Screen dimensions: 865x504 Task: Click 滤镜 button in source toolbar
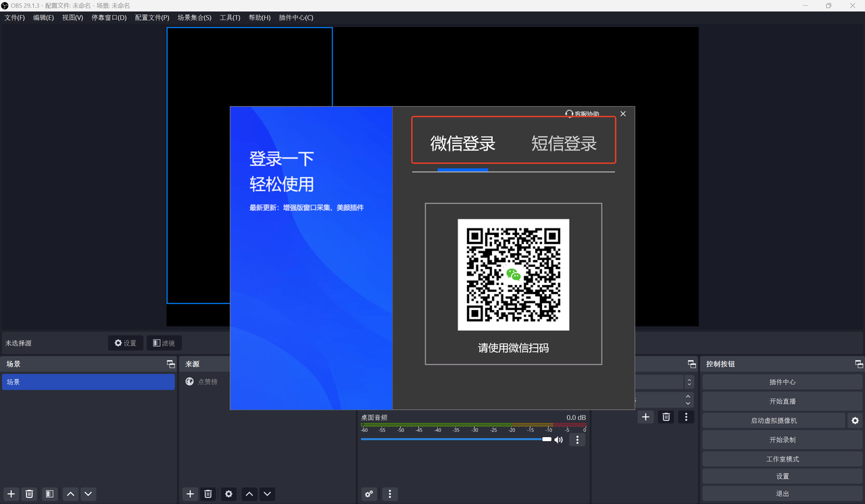(164, 343)
